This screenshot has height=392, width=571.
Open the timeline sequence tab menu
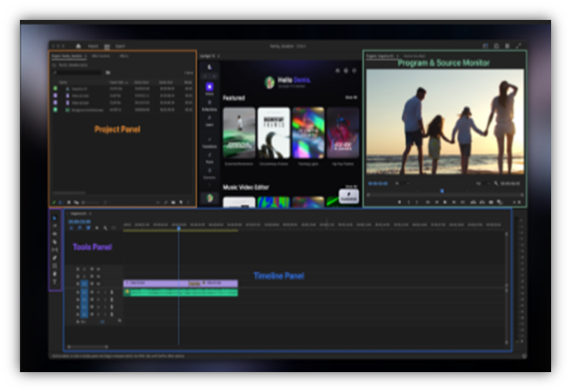point(90,214)
